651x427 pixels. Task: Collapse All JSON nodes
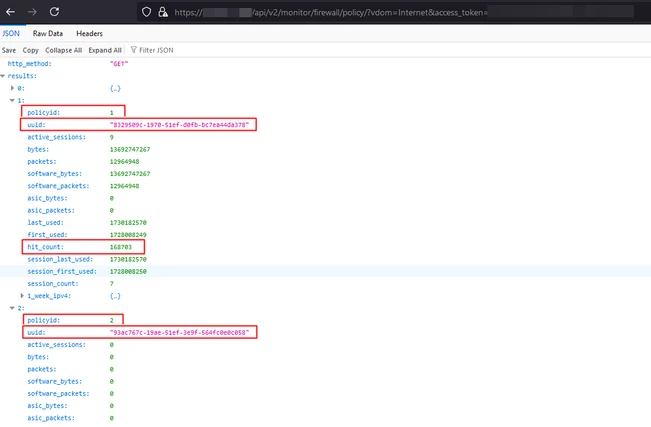click(x=64, y=50)
